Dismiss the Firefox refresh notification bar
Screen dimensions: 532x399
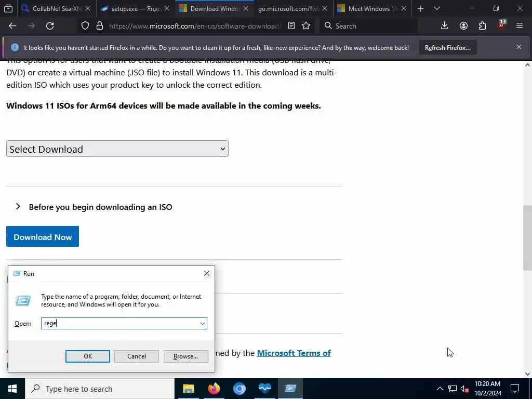coord(519,47)
